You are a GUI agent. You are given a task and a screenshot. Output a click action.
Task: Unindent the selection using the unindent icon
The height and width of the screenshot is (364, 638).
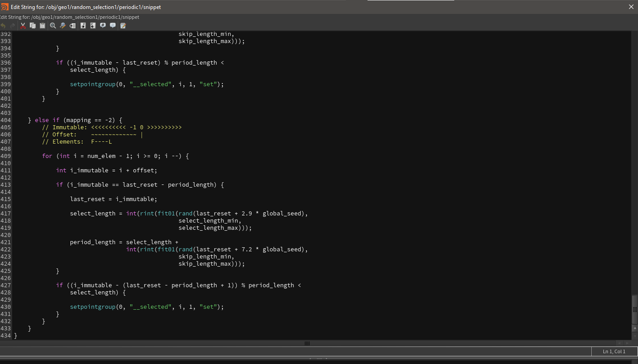(93, 26)
